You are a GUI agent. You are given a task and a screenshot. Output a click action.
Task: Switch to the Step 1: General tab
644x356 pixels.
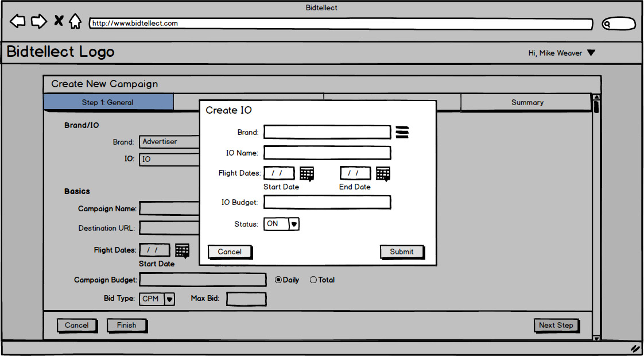point(108,103)
